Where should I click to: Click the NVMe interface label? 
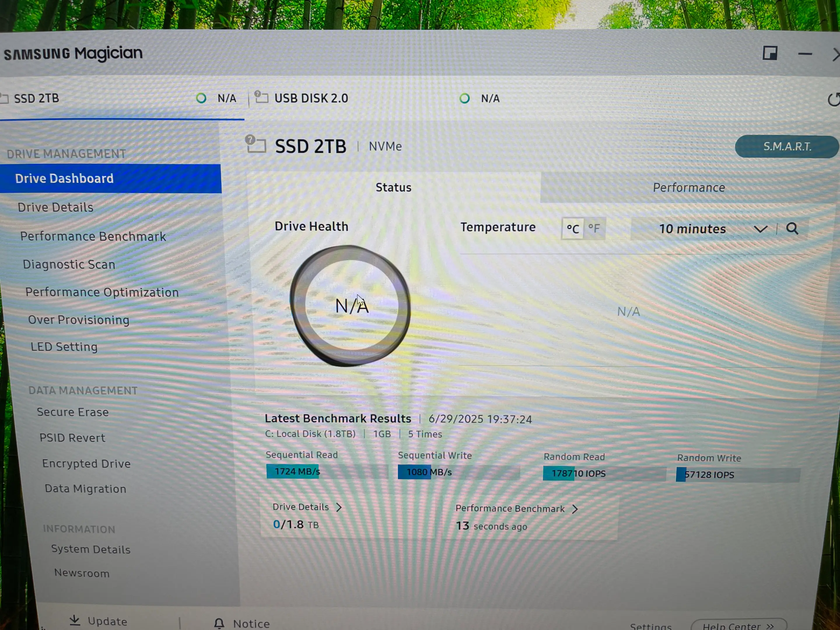point(385,146)
